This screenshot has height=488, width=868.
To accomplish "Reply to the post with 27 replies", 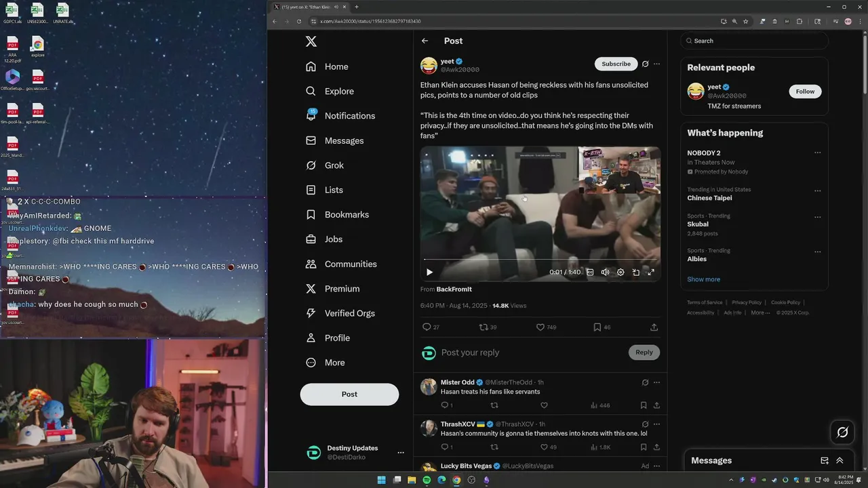I will (431, 327).
